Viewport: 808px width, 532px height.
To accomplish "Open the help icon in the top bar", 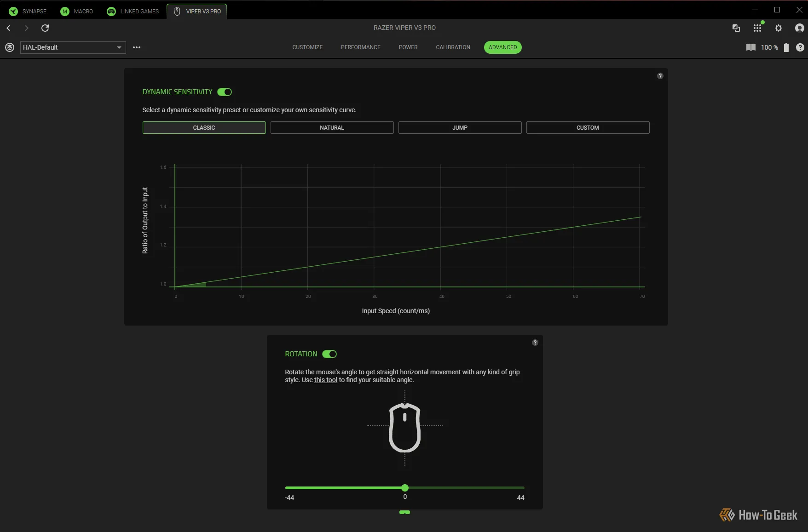I will 800,47.
